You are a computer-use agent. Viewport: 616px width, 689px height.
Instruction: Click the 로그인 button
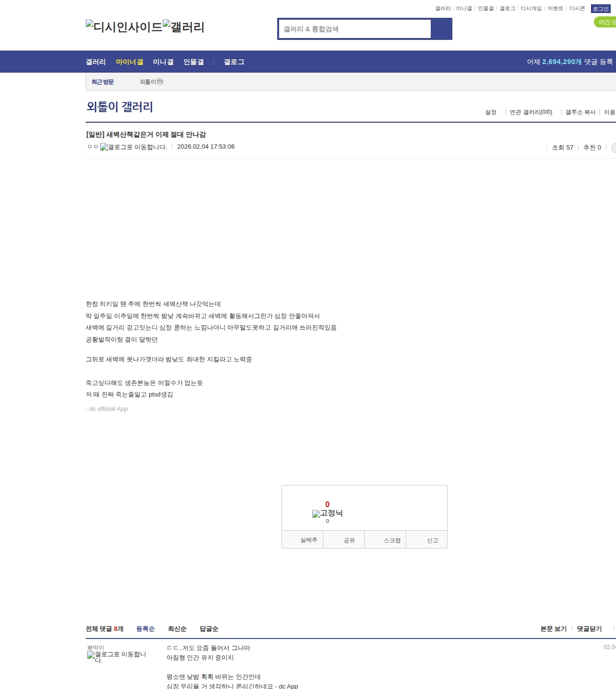point(601,9)
